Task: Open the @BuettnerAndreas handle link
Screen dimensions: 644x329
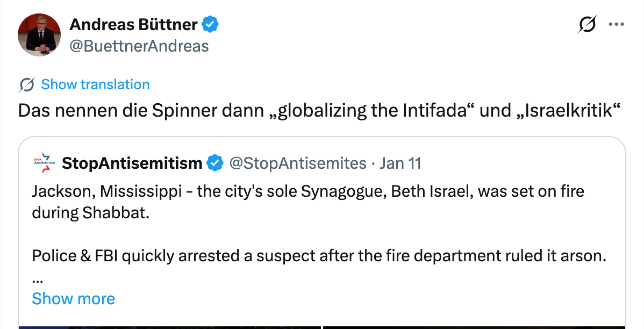Action: (x=139, y=46)
